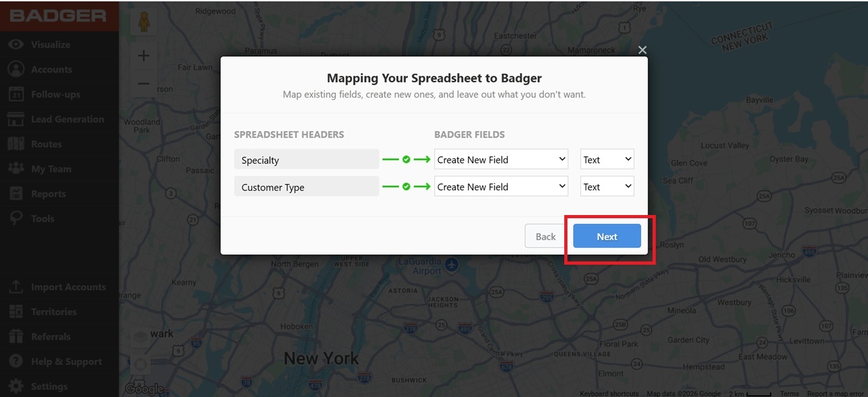The width and height of the screenshot is (868, 397).
Task: Click the Tools pin icon
Action: (16, 218)
